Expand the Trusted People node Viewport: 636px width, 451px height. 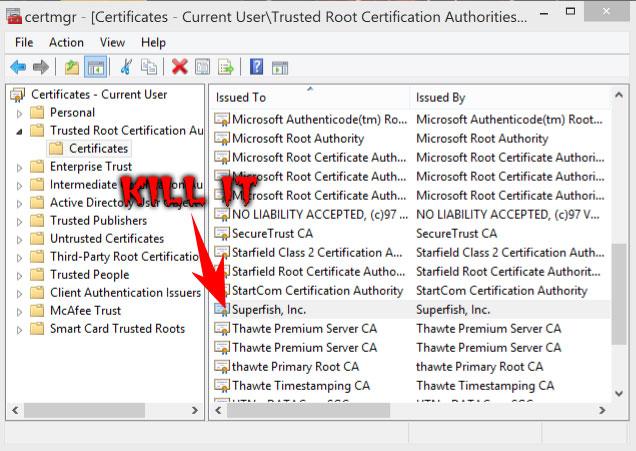[x=19, y=276]
